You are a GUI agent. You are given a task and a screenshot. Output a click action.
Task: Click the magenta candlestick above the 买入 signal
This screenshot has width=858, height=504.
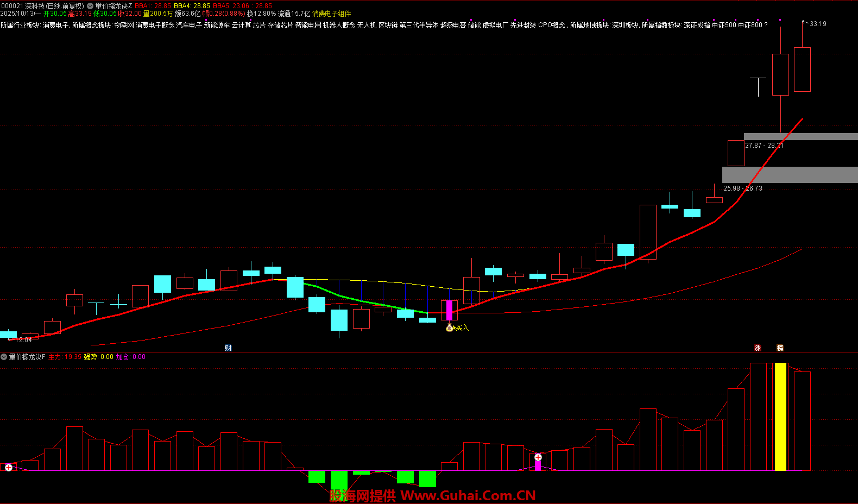449,310
